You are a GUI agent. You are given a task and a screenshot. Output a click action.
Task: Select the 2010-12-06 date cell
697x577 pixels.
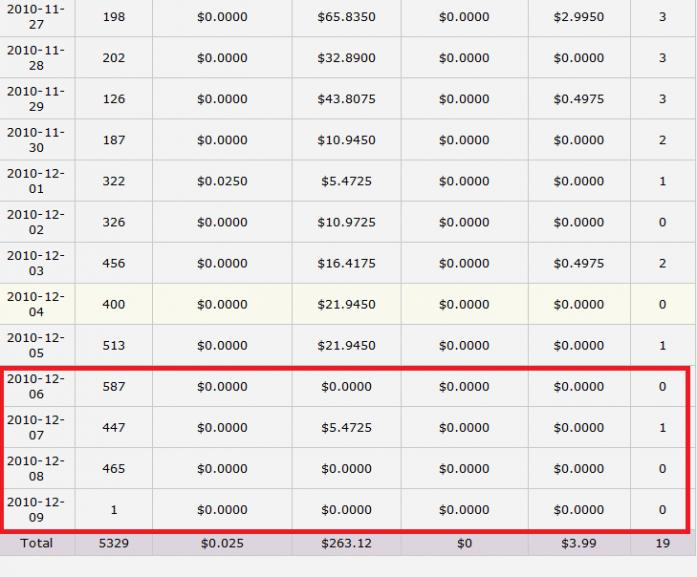tap(36, 386)
